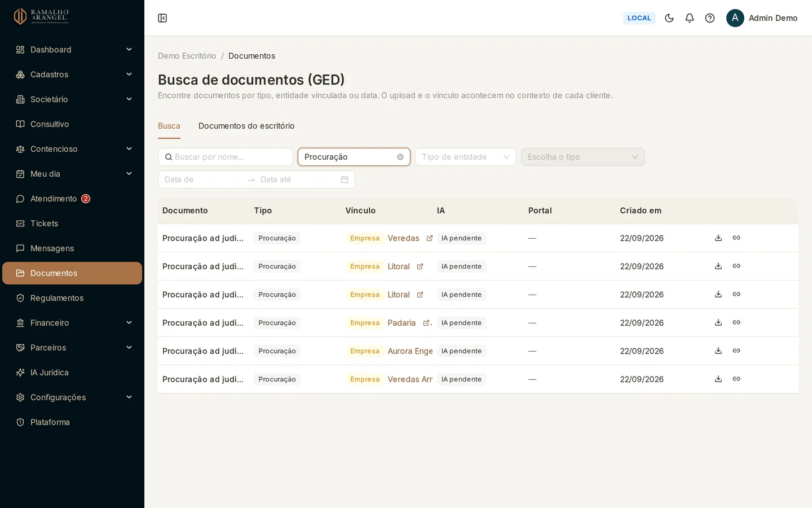Open the Padaria company link
The height and width of the screenshot is (508, 812).
click(x=401, y=323)
